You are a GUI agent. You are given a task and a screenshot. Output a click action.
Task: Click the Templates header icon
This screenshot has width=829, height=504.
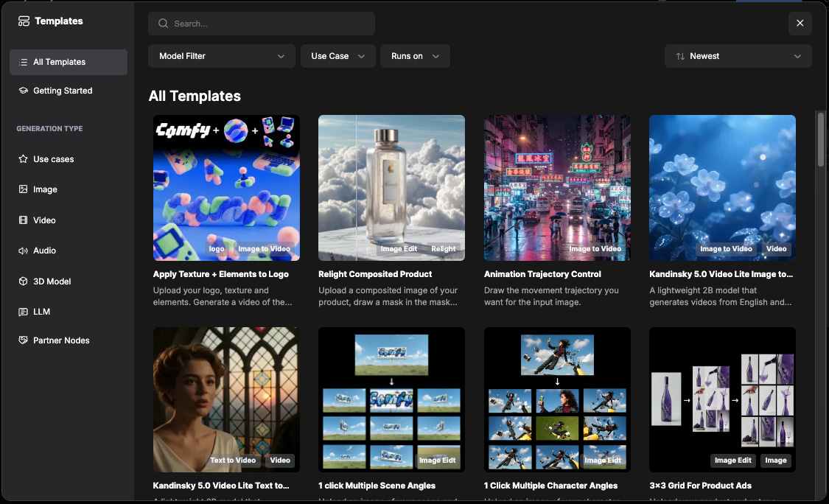coord(24,21)
